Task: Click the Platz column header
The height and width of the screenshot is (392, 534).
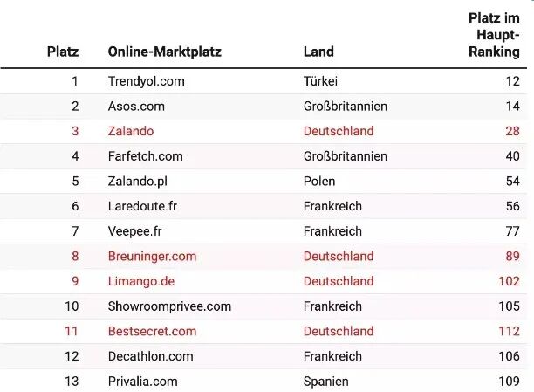Action: coord(63,52)
